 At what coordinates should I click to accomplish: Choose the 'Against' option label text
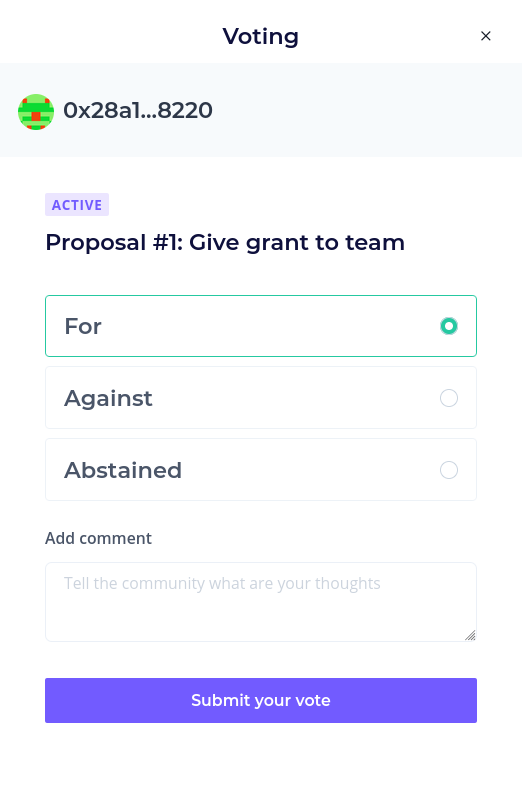(x=108, y=399)
